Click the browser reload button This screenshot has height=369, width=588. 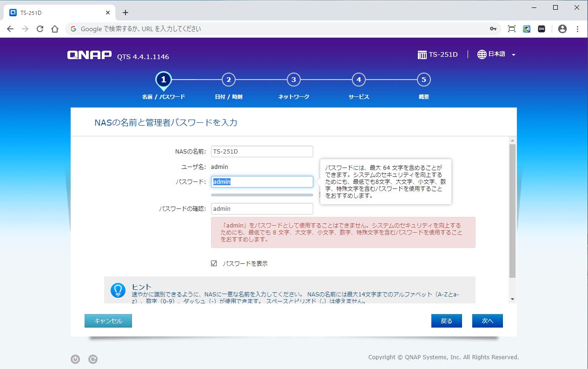click(40, 29)
